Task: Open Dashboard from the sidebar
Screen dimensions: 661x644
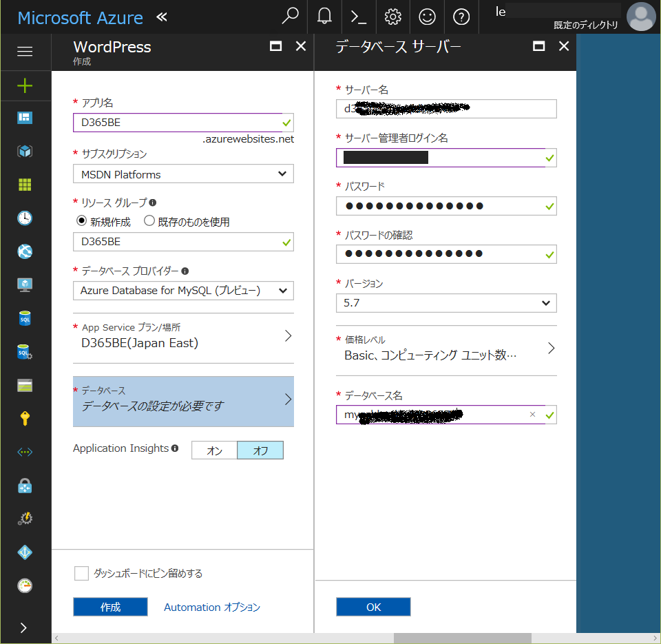Action: pos(25,118)
